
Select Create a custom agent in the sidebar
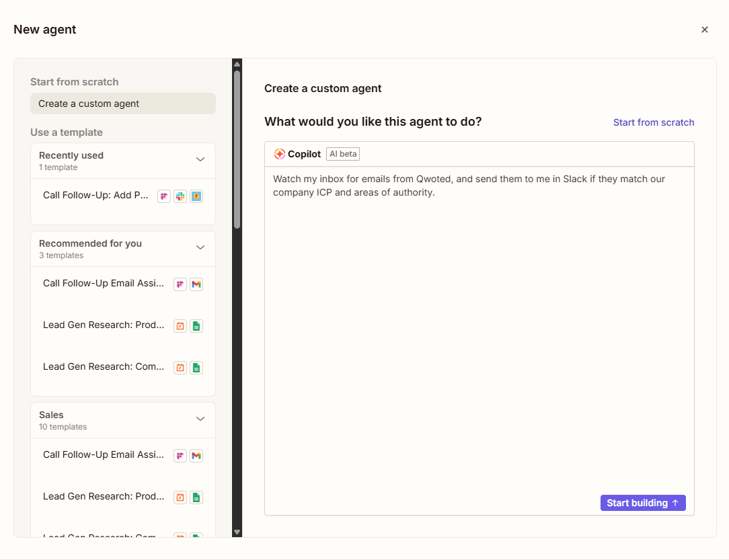pos(122,103)
